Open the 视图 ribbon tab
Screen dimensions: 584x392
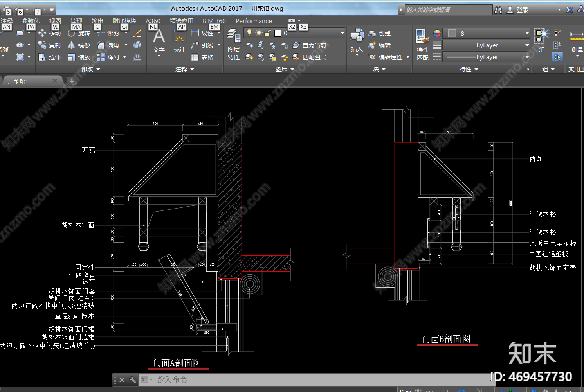(55, 21)
